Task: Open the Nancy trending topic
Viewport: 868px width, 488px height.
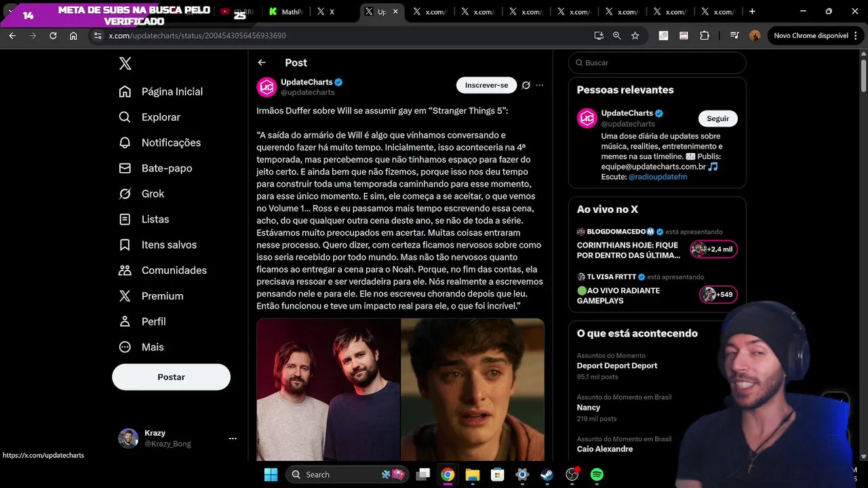Action: tap(589, 408)
